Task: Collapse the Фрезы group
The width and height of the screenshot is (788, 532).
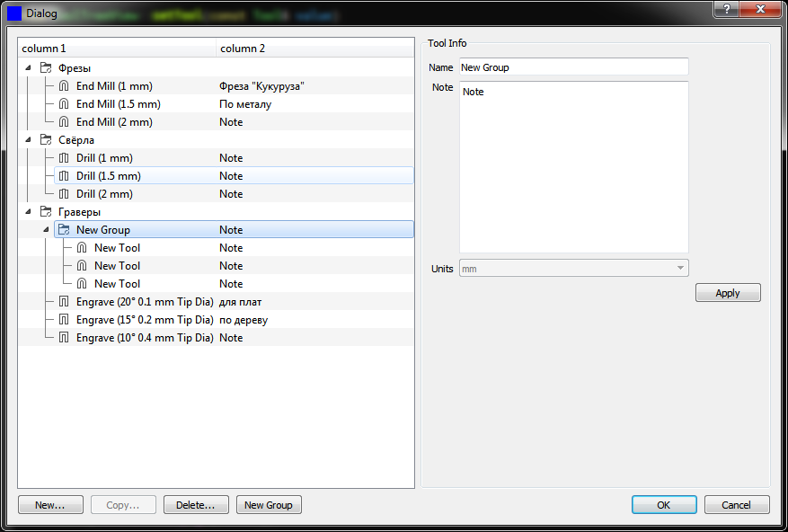Action: (28, 68)
